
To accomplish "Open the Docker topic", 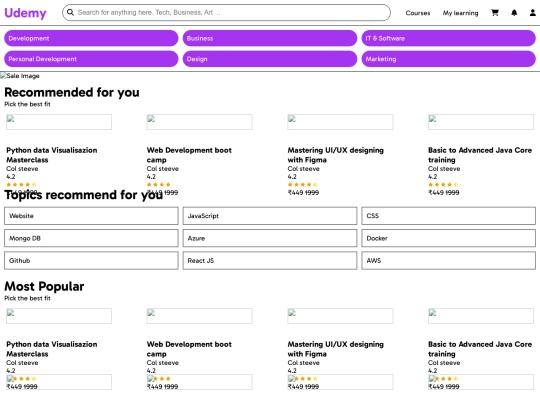I will (x=448, y=238).
